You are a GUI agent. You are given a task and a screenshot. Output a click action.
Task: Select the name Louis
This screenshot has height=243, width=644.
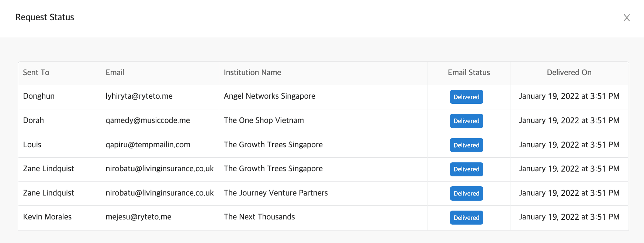click(x=32, y=145)
